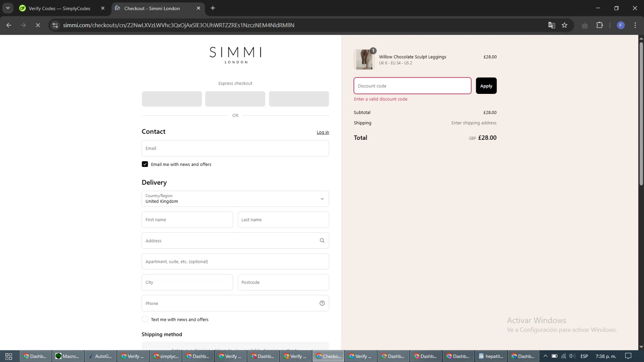Select the Checko Chrome window in taskbar
644x362 pixels.
coord(328,356)
